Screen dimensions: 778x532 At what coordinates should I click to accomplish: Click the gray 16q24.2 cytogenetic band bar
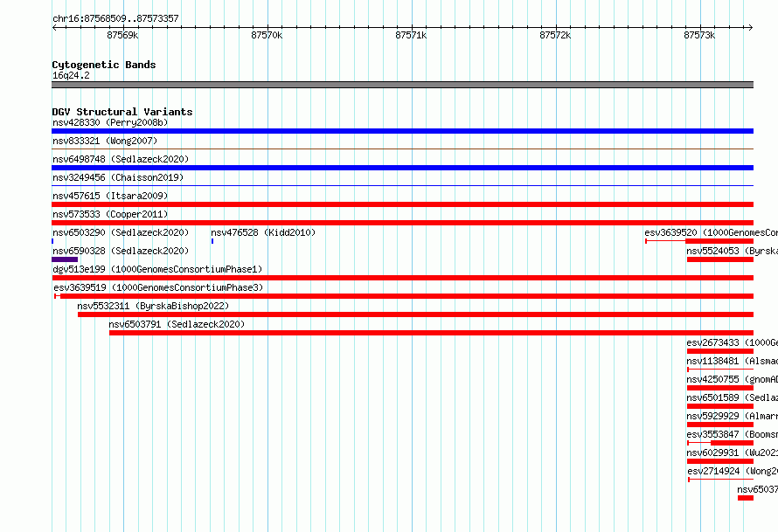(x=402, y=85)
